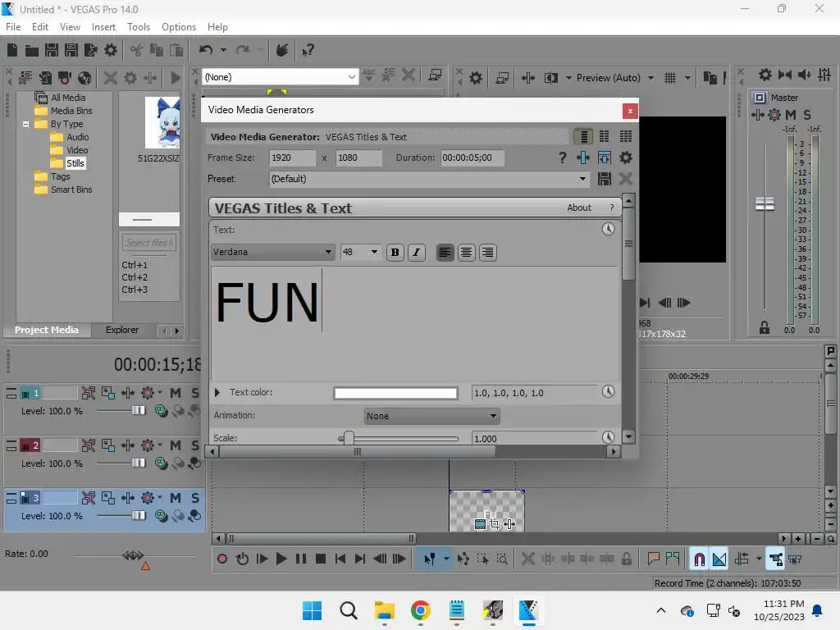840x630 pixels.
Task: Create a new project from toolbar
Action: coord(12,50)
